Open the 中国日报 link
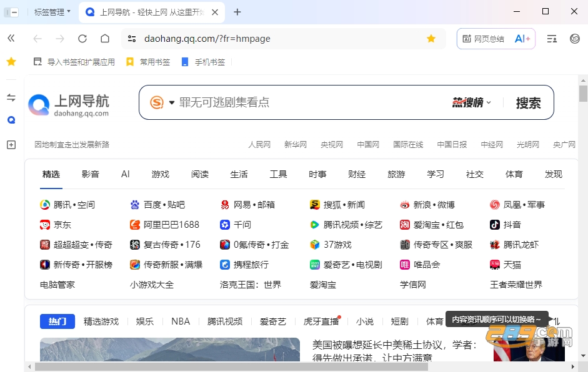This screenshot has height=372, width=588. (452, 145)
